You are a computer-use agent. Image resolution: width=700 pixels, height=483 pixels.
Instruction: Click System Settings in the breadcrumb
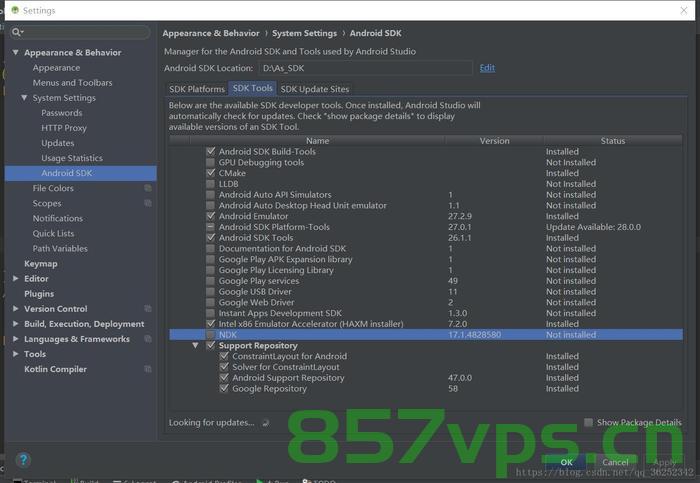(304, 33)
